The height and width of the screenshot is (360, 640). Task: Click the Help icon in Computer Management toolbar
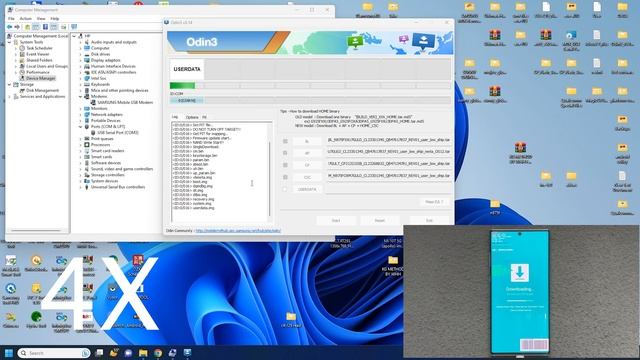coord(45,27)
